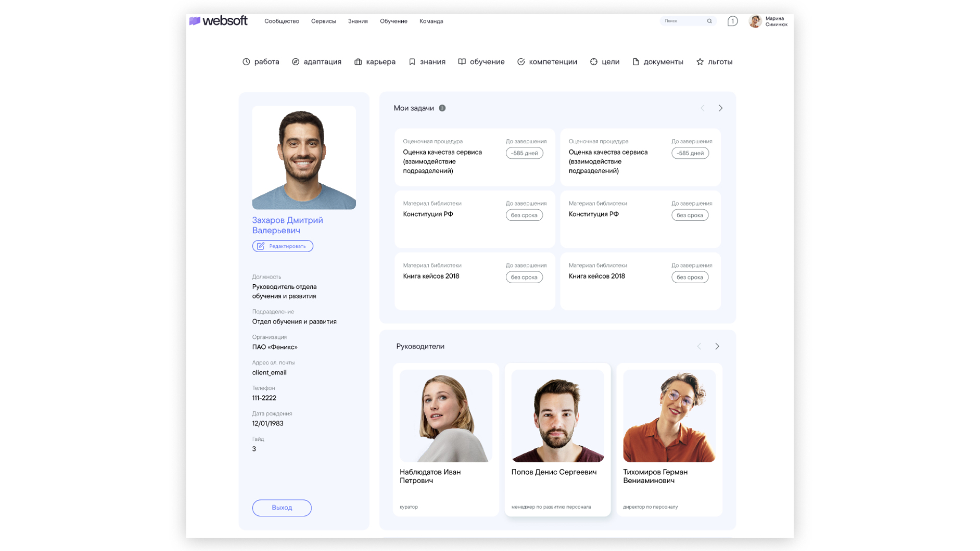The height and width of the screenshot is (551, 980).
Task: Click the clock icon beside работа
Action: pos(246,62)
